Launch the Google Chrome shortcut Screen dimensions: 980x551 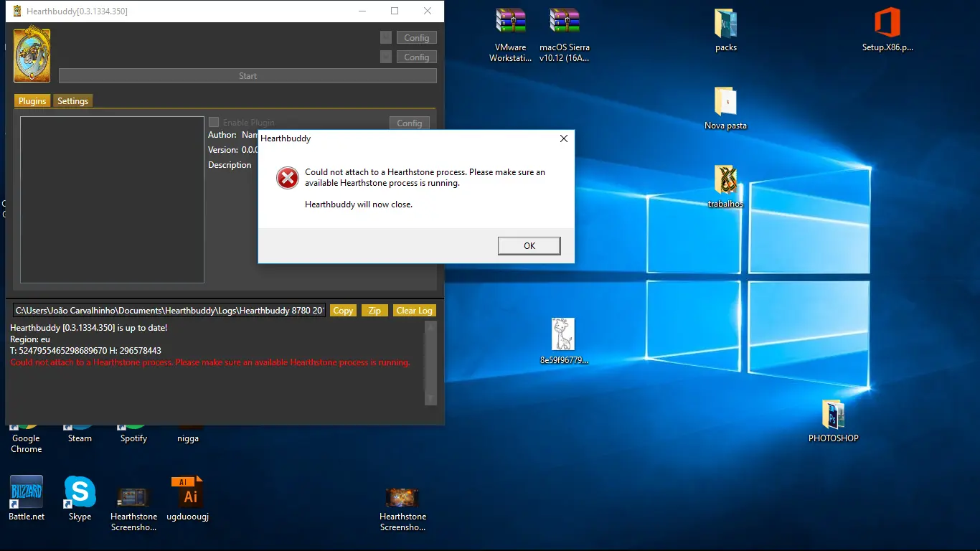[x=26, y=439]
